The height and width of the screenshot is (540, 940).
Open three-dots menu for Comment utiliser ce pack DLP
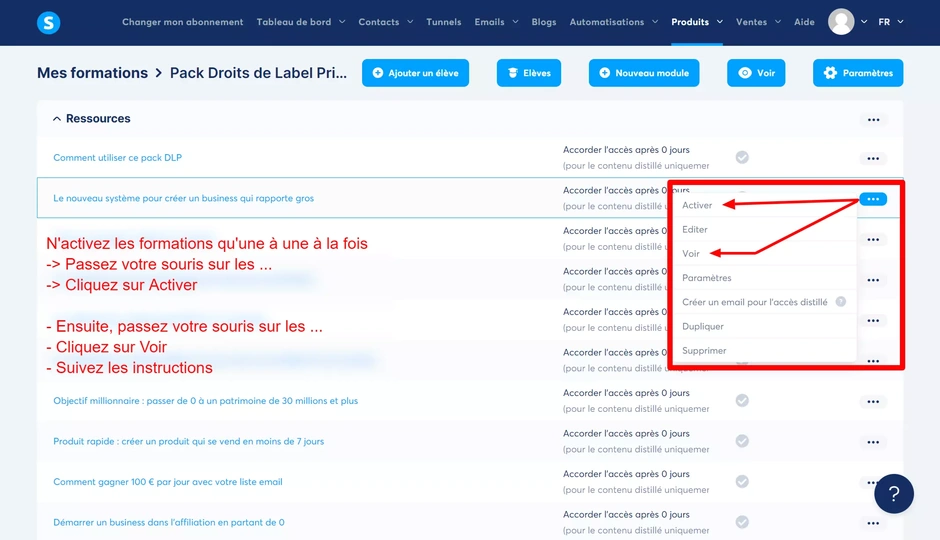pyautogui.click(x=873, y=159)
